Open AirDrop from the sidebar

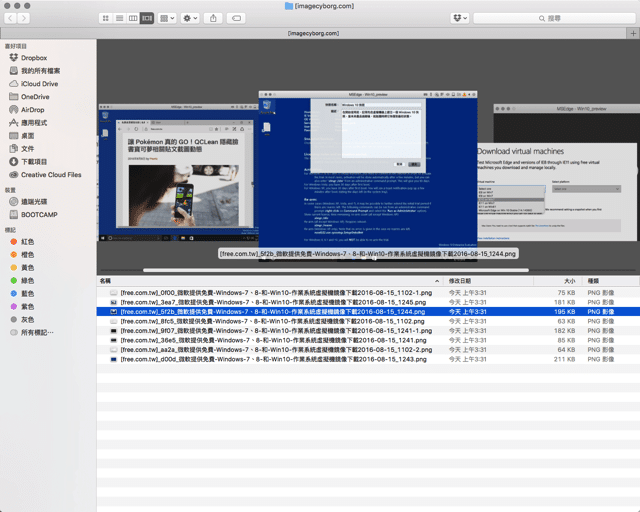32,109
